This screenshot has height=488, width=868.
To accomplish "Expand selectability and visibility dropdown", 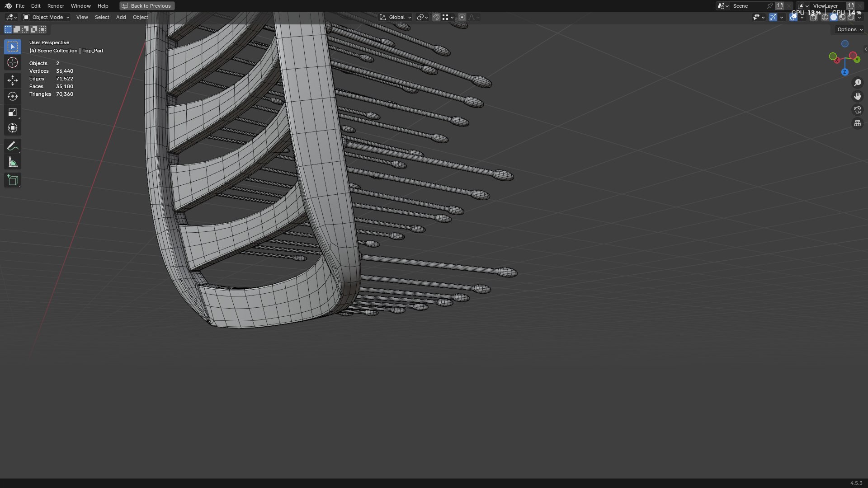I will pyautogui.click(x=759, y=17).
